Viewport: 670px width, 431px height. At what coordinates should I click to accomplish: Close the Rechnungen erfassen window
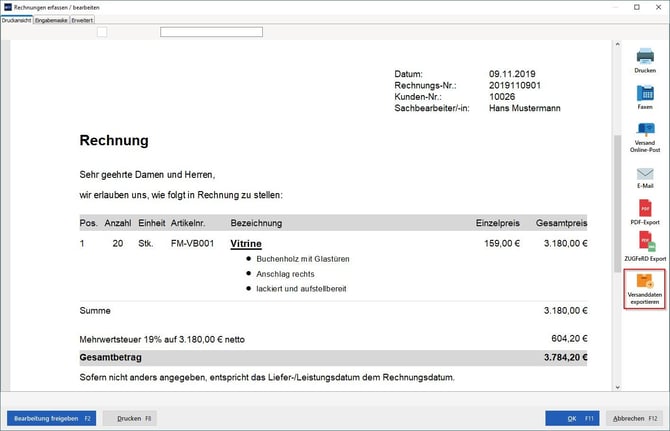point(658,7)
